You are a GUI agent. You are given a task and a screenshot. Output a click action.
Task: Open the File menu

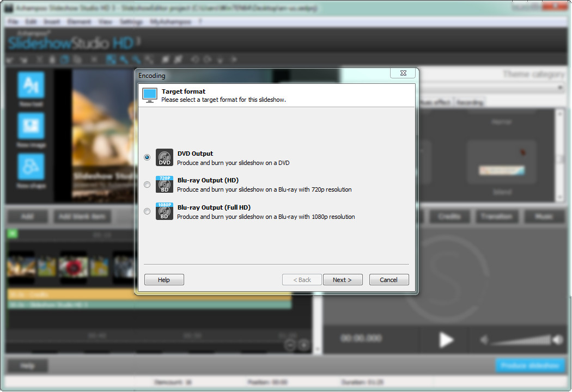click(x=13, y=22)
